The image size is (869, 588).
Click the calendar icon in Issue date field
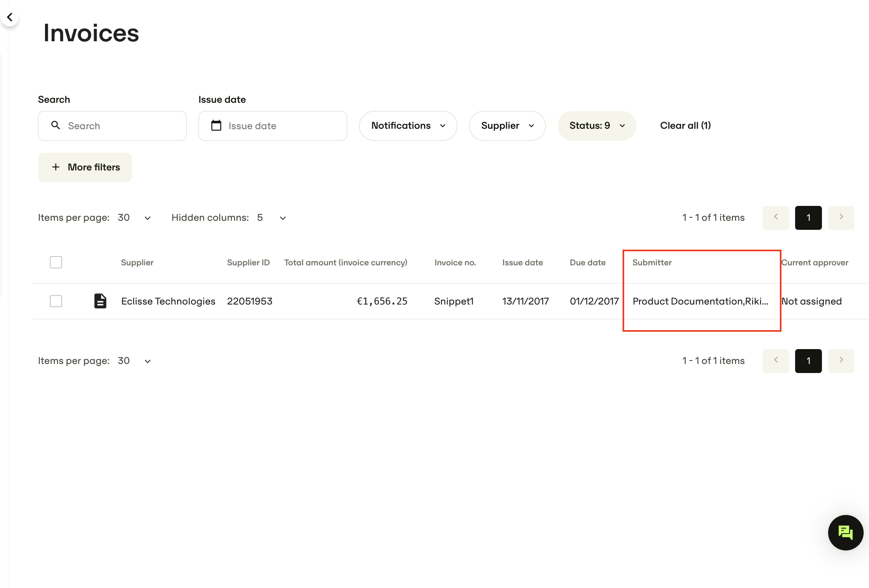click(216, 125)
